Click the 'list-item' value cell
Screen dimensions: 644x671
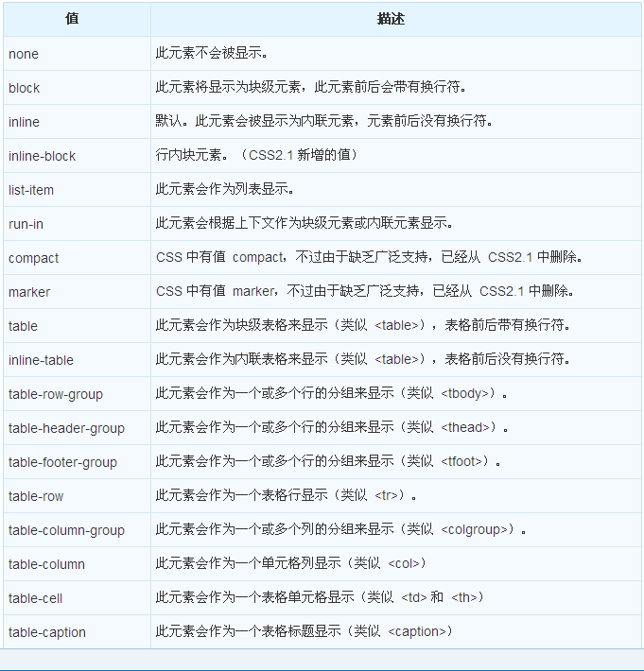[x=31, y=190]
